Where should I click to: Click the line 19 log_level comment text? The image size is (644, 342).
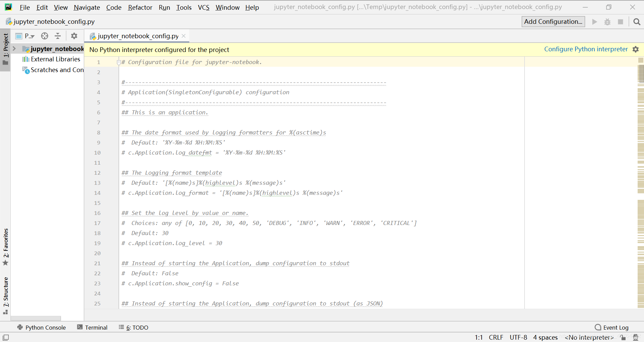point(172,243)
